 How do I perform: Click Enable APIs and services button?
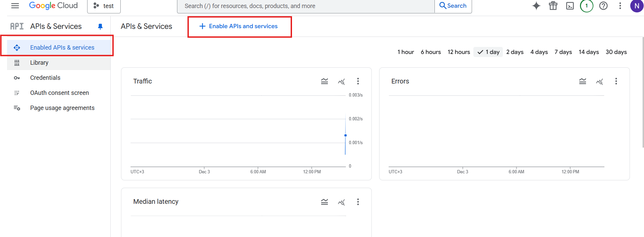(x=239, y=26)
